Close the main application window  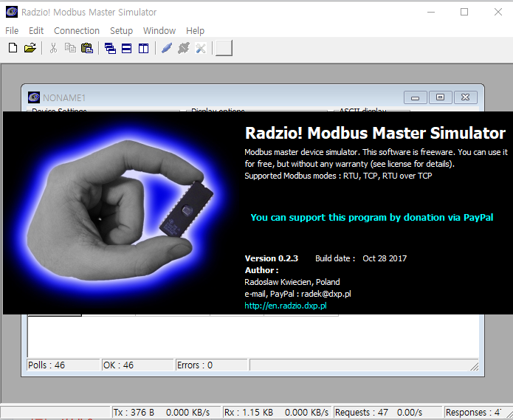tap(498, 12)
